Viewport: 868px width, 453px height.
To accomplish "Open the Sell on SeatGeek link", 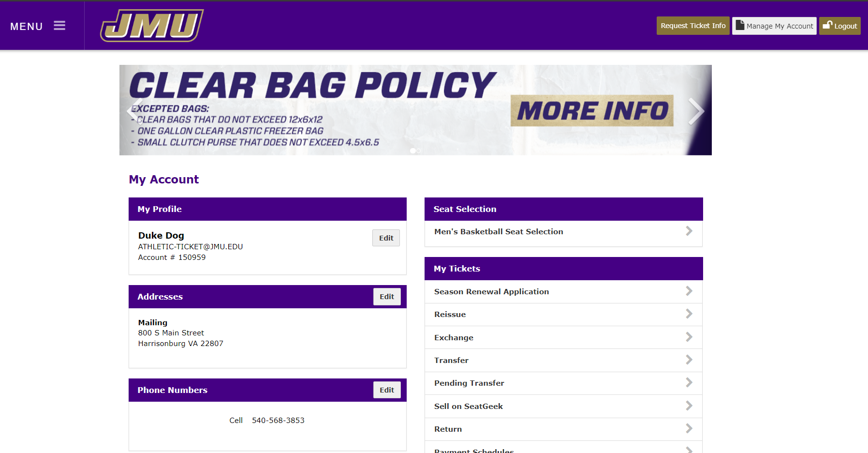I will point(468,407).
